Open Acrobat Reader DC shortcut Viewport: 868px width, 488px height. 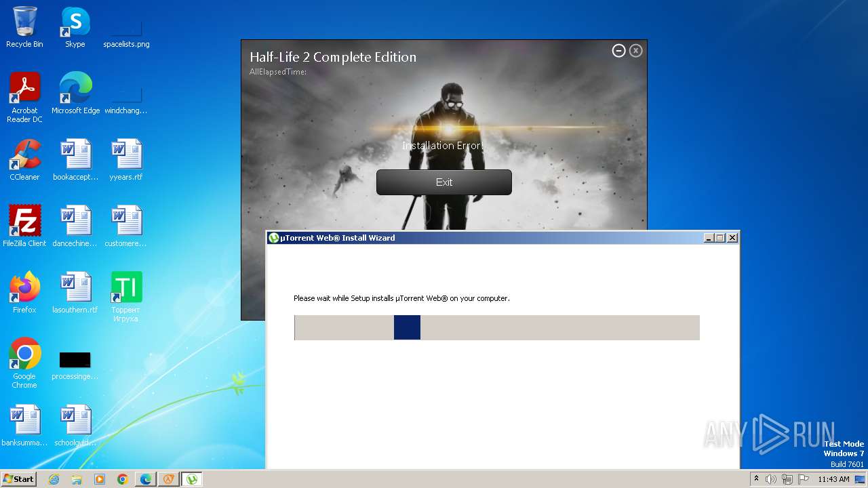(x=24, y=98)
